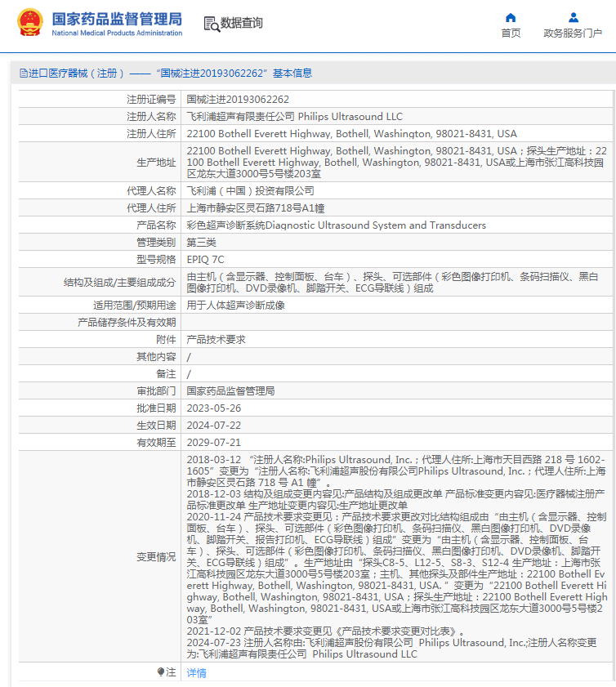Go to 首页 home page
The image size is (616, 687).
pyautogui.click(x=511, y=33)
